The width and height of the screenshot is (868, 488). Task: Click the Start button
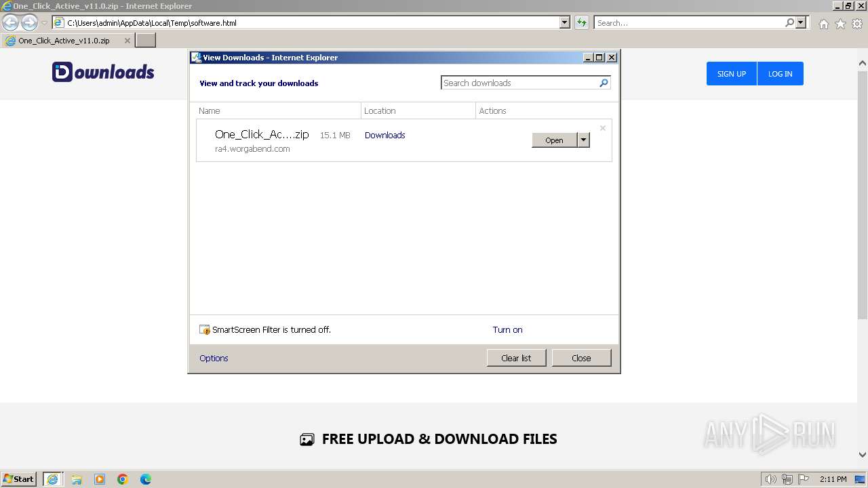pyautogui.click(x=19, y=479)
